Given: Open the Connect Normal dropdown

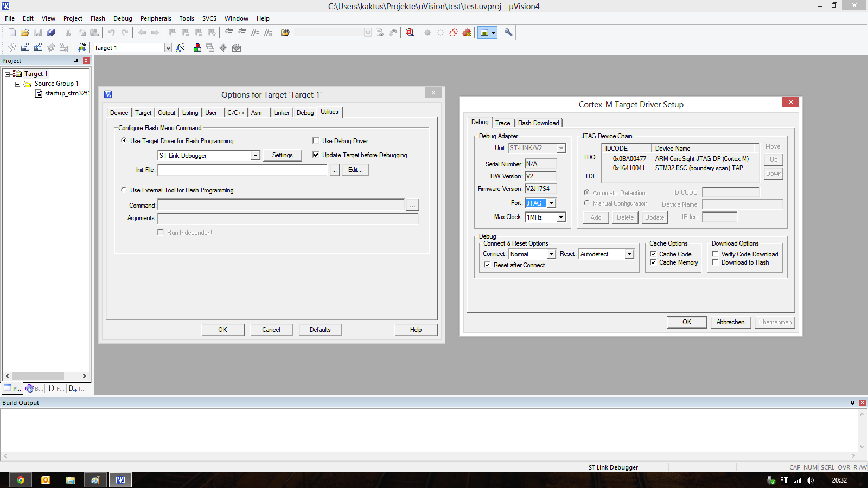Looking at the screenshot, I should 551,254.
